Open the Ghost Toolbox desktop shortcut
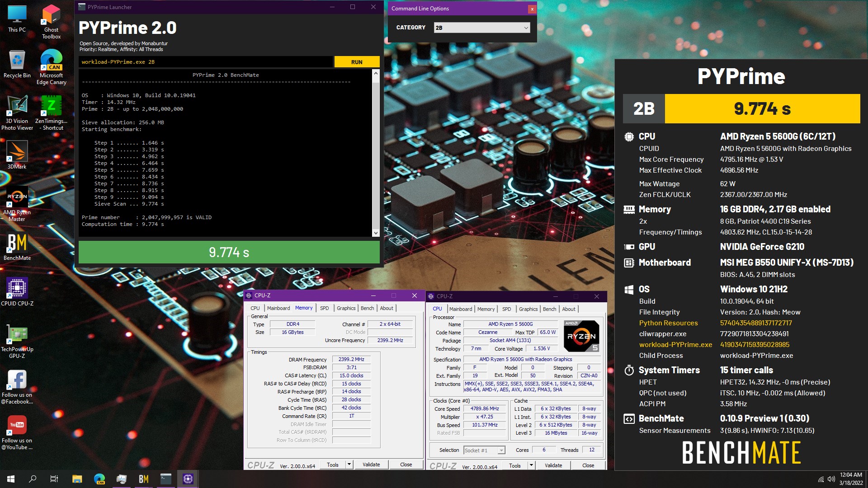Screen dimensions: 868x488 tap(51, 22)
